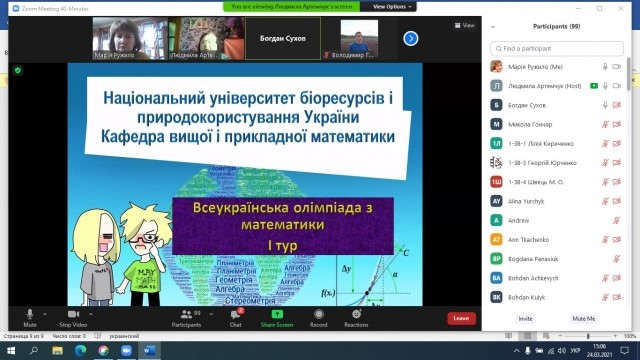Select Alina Yurchyk in participants list

(556, 201)
